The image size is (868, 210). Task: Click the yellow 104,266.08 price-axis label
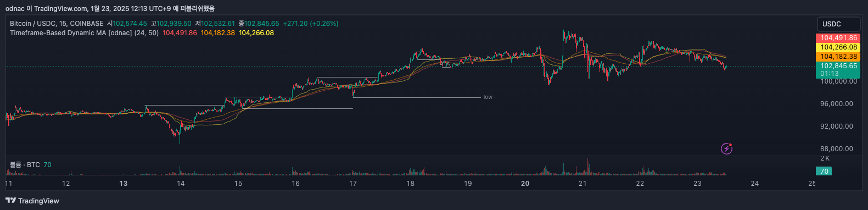[838, 47]
